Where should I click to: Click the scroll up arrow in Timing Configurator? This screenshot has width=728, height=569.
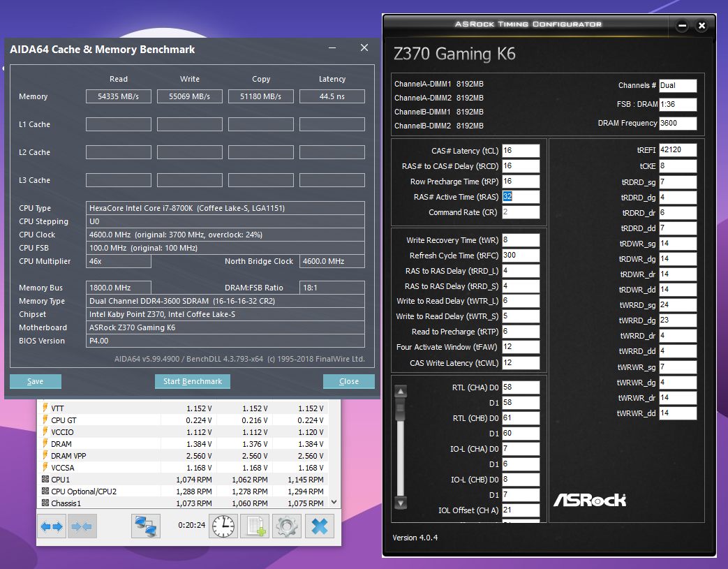[x=401, y=391]
